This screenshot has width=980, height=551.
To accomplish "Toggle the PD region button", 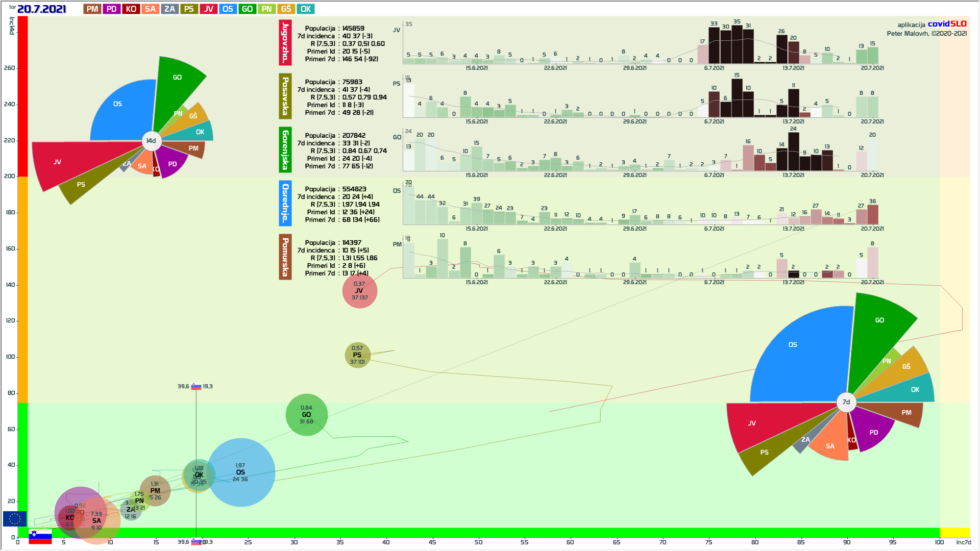I will click(112, 9).
